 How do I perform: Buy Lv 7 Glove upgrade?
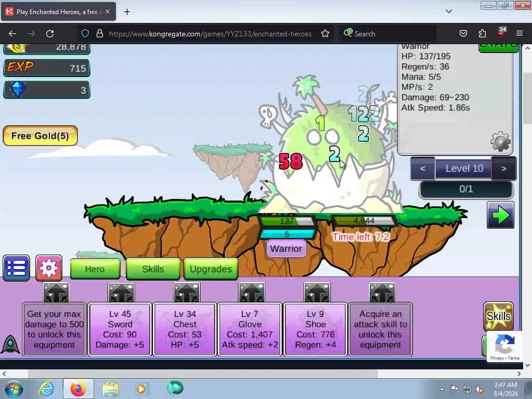(x=250, y=329)
